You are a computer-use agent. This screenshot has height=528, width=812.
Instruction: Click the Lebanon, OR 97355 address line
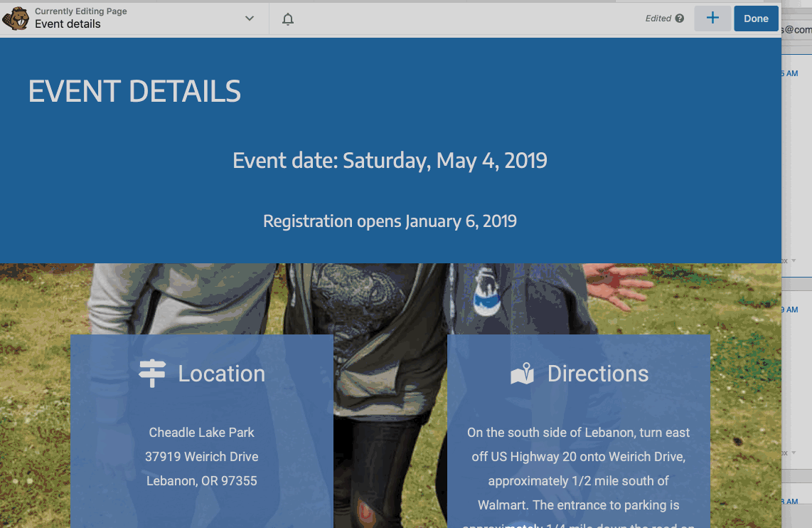coord(201,481)
